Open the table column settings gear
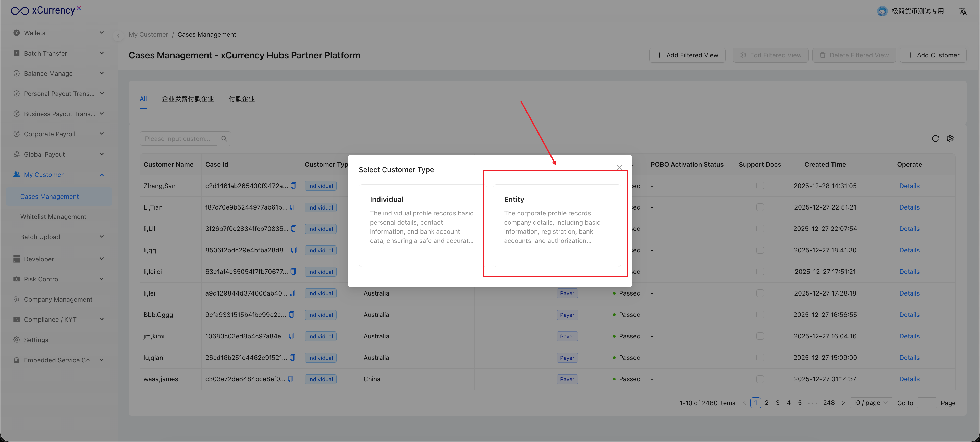Viewport: 980px width, 442px height. (950, 139)
